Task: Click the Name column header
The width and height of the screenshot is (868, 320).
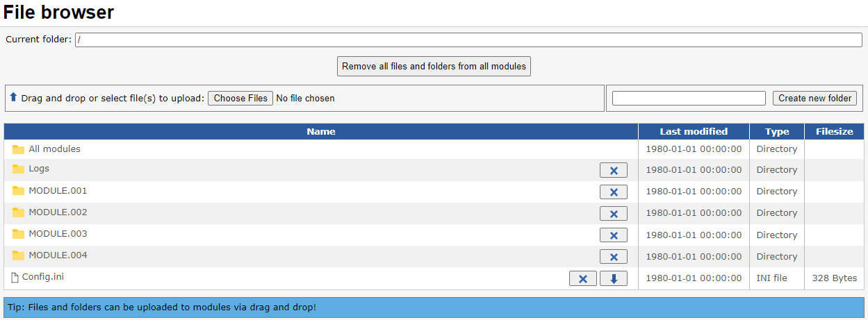Action: (321, 131)
